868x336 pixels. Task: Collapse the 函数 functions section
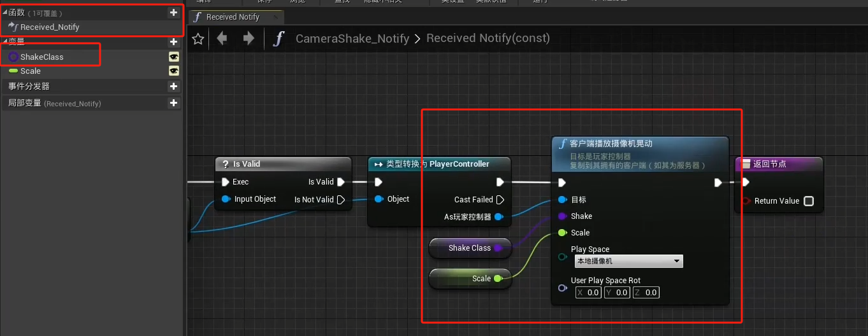[x=5, y=13]
